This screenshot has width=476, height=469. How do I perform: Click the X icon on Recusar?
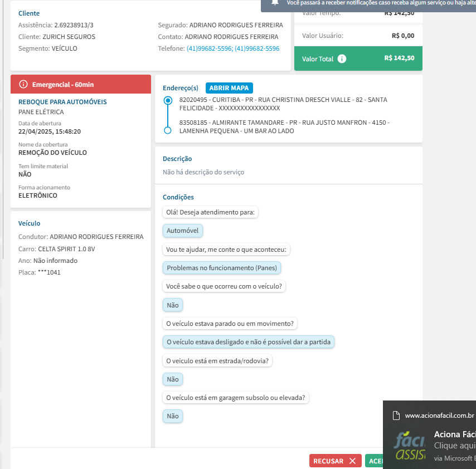click(x=352, y=461)
